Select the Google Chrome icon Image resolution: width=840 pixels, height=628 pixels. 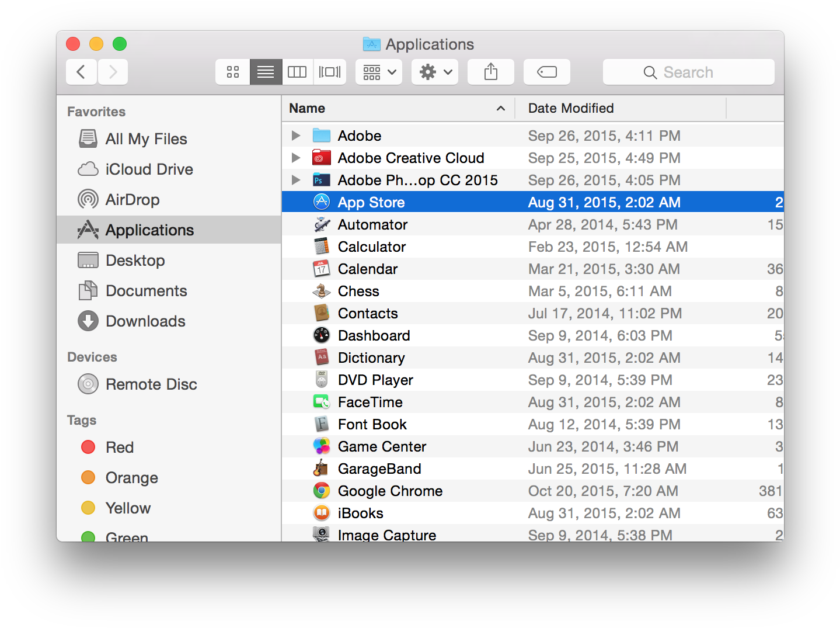[322, 490]
